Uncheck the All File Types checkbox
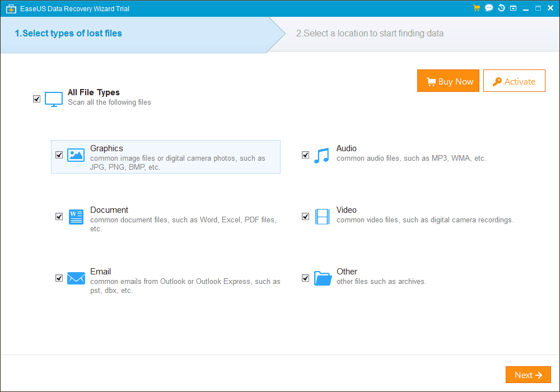The width and height of the screenshot is (560, 392). (36, 99)
